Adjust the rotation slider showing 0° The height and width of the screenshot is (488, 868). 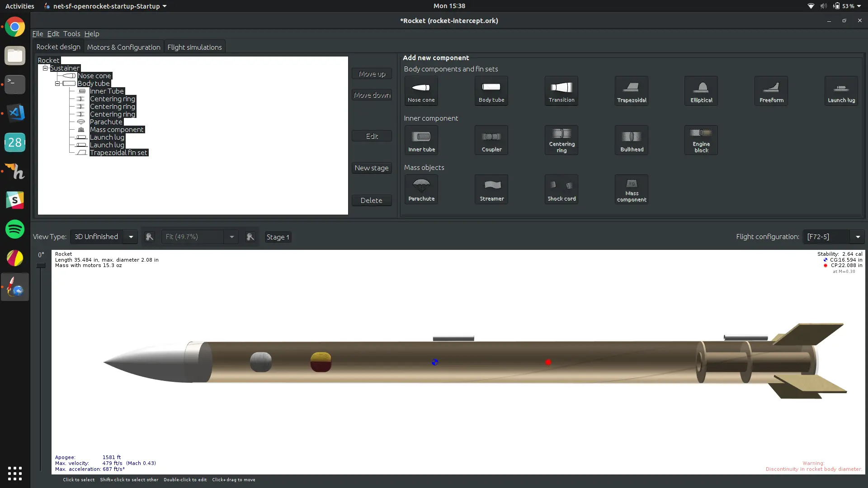(x=41, y=265)
